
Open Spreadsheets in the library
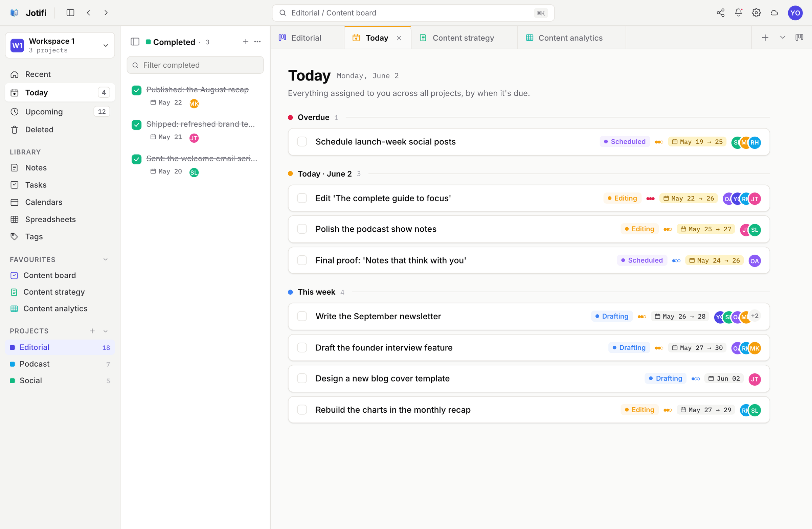coord(60,219)
